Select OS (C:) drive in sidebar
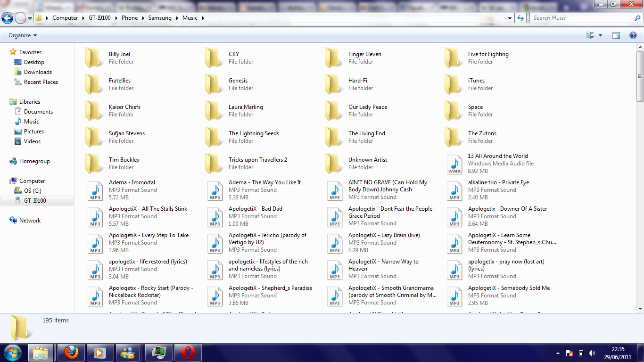Viewport: 644px width, 362px height. coord(33,191)
